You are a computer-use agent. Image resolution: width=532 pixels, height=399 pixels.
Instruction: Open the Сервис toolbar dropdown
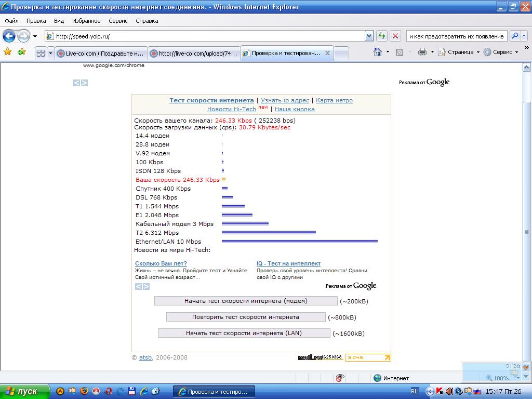pyautogui.click(x=501, y=52)
